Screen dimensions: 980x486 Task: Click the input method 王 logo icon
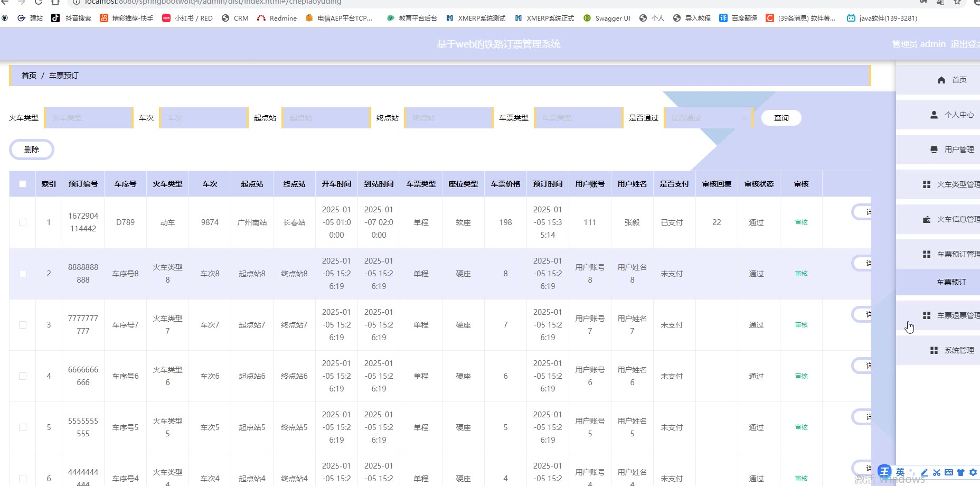click(884, 472)
